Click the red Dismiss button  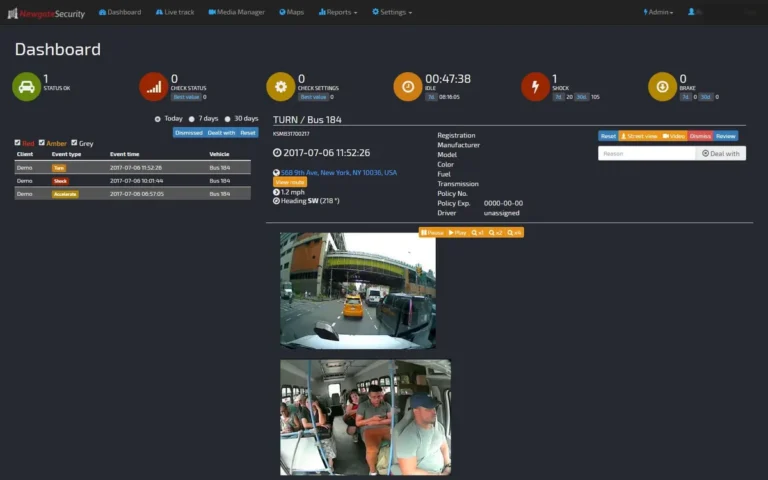700,136
